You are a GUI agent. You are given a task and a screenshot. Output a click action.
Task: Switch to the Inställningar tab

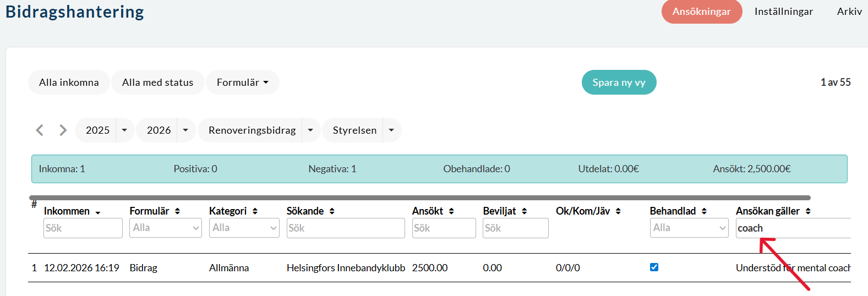783,12
